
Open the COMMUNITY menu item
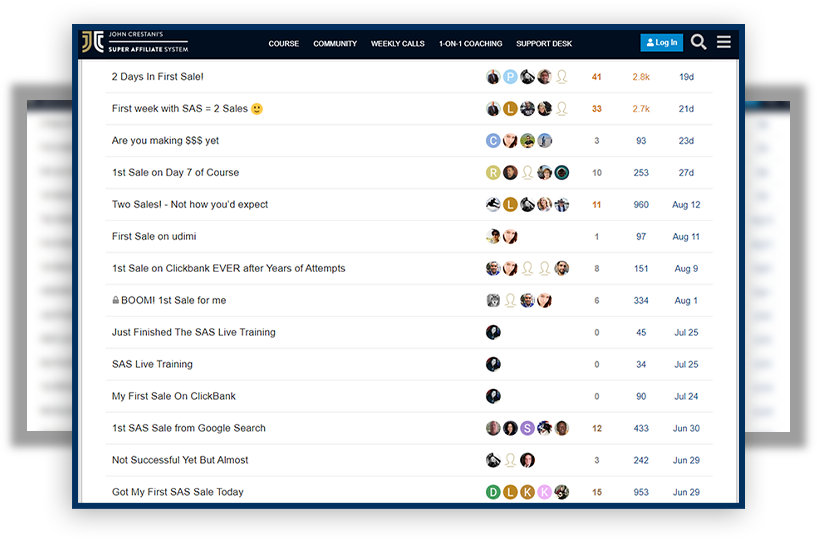335,44
